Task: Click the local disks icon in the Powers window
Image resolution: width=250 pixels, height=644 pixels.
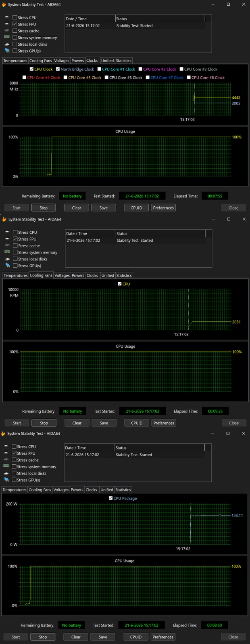Action: [6, 473]
